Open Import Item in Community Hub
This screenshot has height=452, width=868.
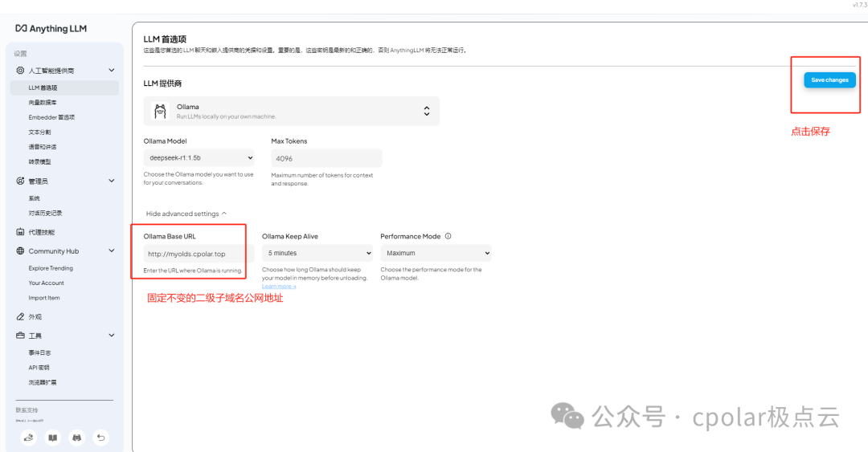click(x=44, y=298)
